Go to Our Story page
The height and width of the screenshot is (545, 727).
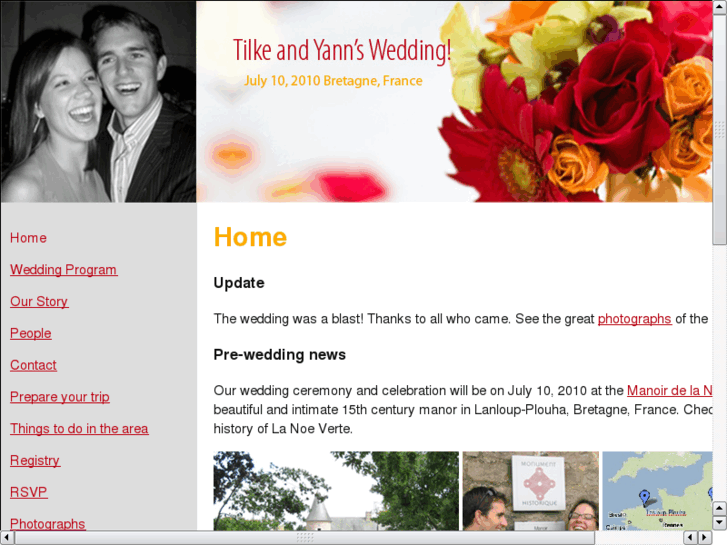[x=39, y=301]
